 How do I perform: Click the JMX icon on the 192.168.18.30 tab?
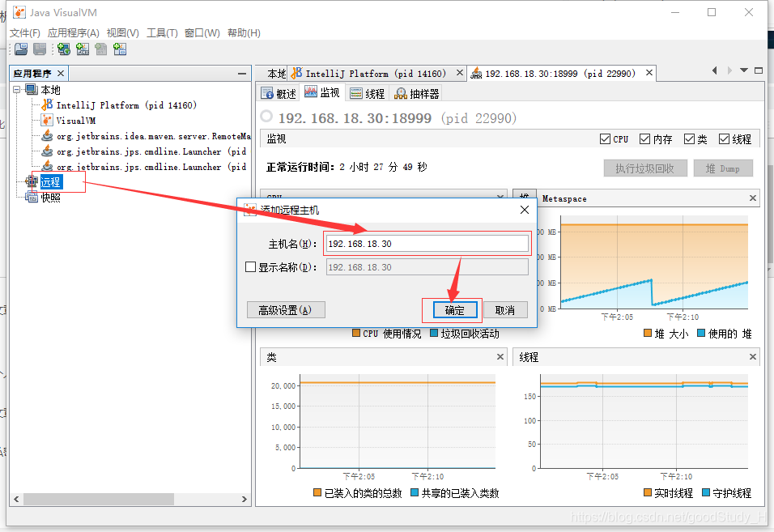tap(476, 74)
